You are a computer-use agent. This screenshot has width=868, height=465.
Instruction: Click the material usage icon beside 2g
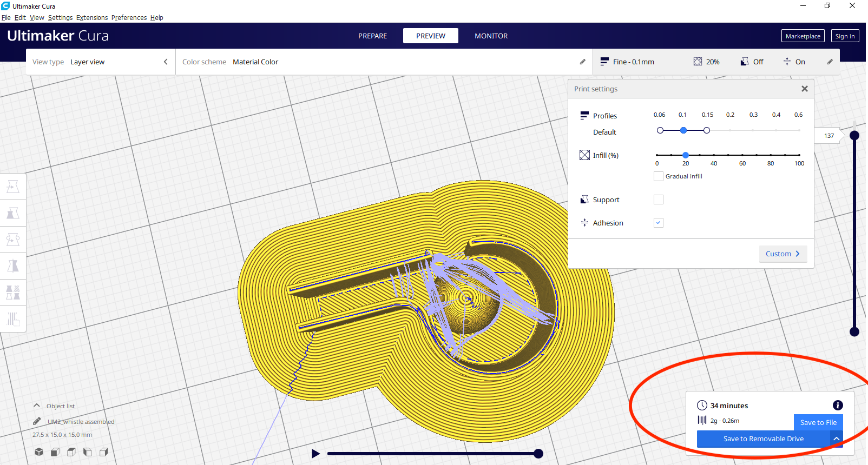(702, 420)
